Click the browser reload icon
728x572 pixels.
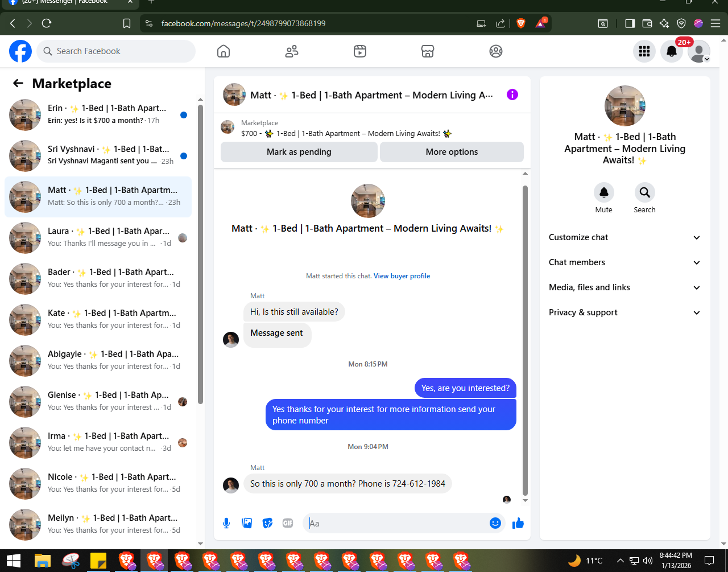coord(47,23)
